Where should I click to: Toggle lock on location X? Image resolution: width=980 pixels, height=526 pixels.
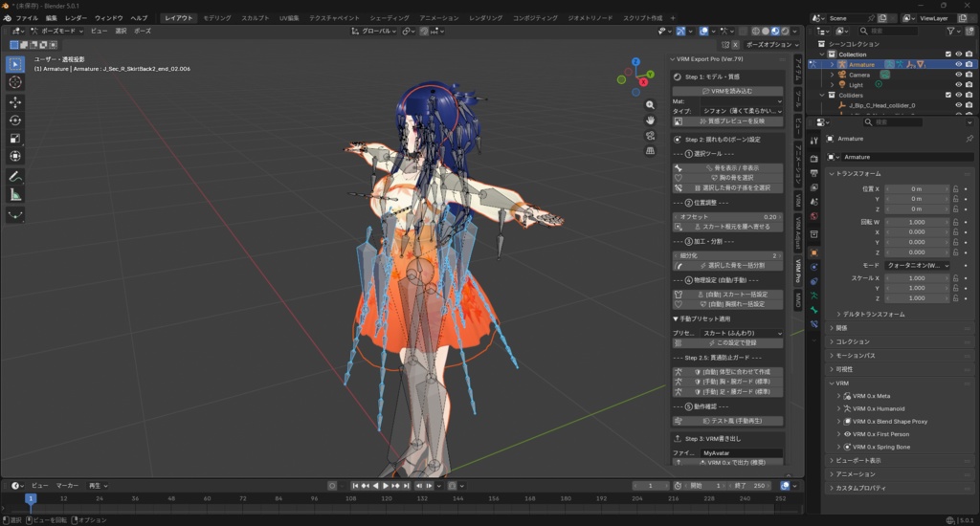pos(956,188)
